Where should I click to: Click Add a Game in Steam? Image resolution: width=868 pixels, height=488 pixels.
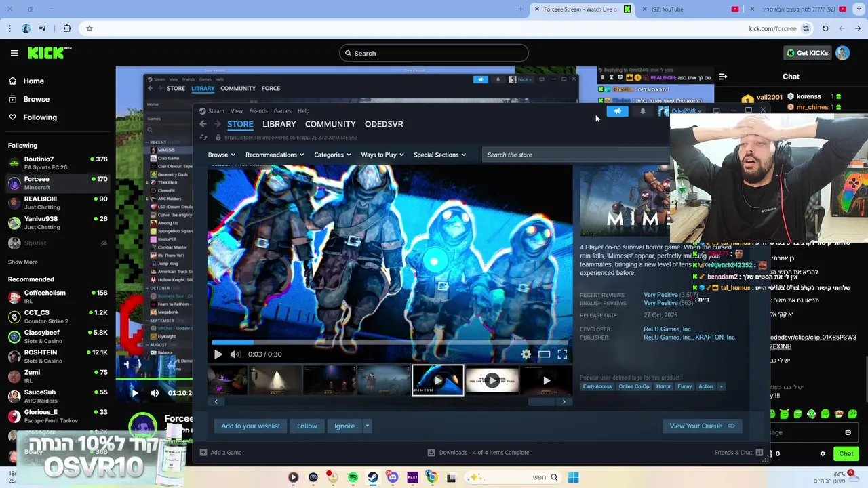(x=221, y=452)
